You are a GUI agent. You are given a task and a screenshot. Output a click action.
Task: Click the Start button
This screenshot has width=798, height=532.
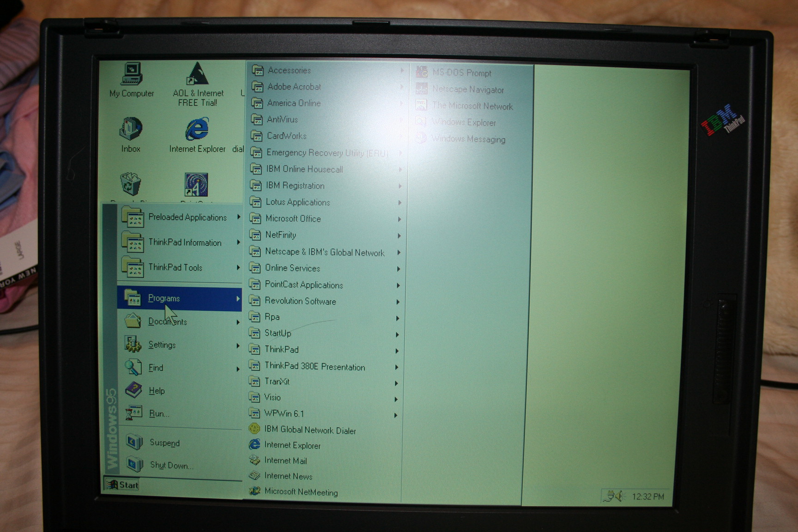point(123,484)
